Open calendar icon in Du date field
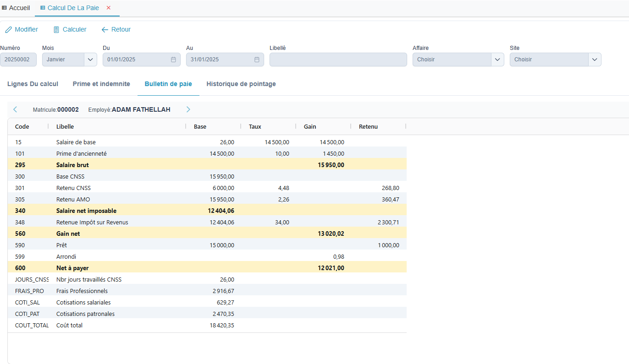The image size is (629, 364). click(173, 60)
